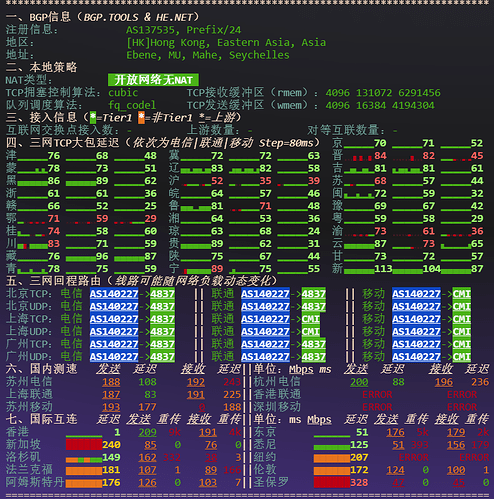Screen dimensions: 494x499
Task: Click AS140227 in 北京TCP 移动 route
Action: coord(416,294)
